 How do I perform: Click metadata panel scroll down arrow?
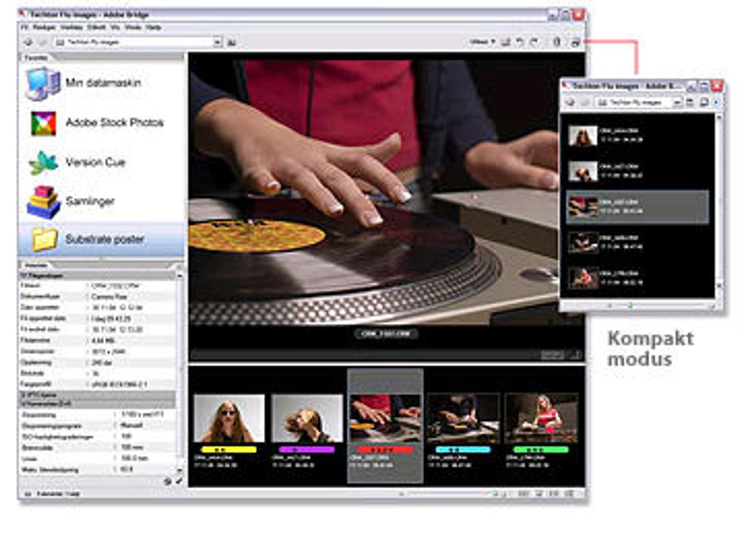(180, 470)
